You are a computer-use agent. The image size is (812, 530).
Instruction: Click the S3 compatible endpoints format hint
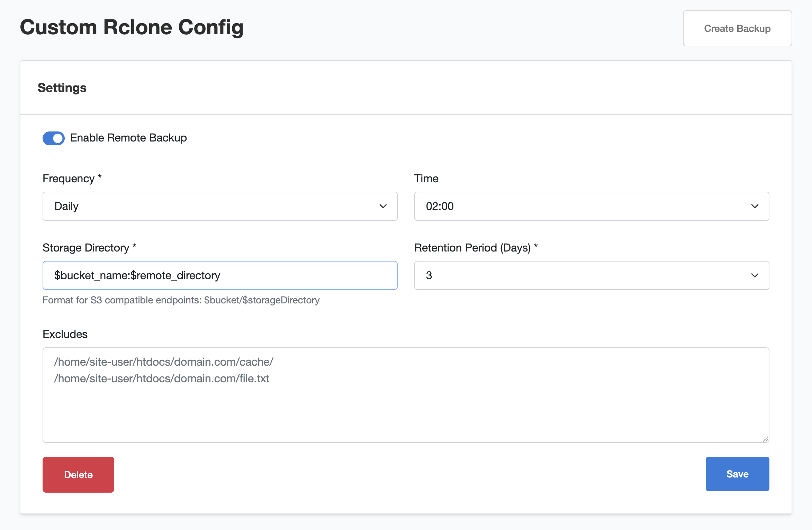click(181, 300)
